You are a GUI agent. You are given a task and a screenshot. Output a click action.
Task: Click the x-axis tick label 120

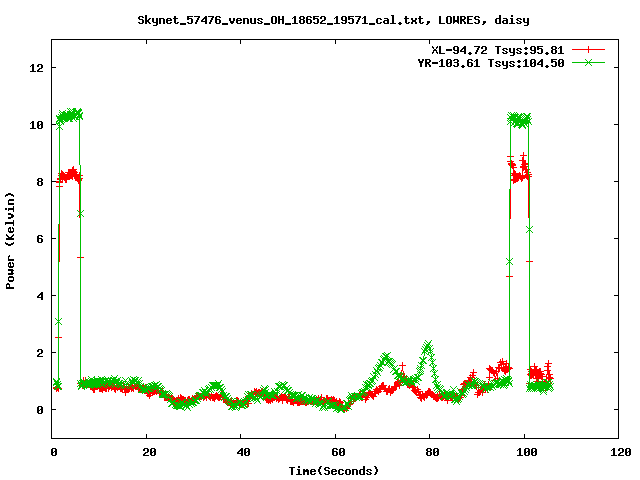coord(621,452)
